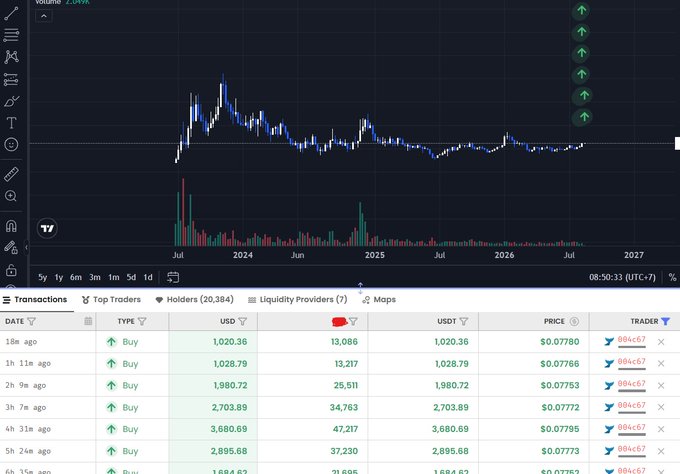Set chart range to 6m
This screenshot has width=680, height=474.
76,277
